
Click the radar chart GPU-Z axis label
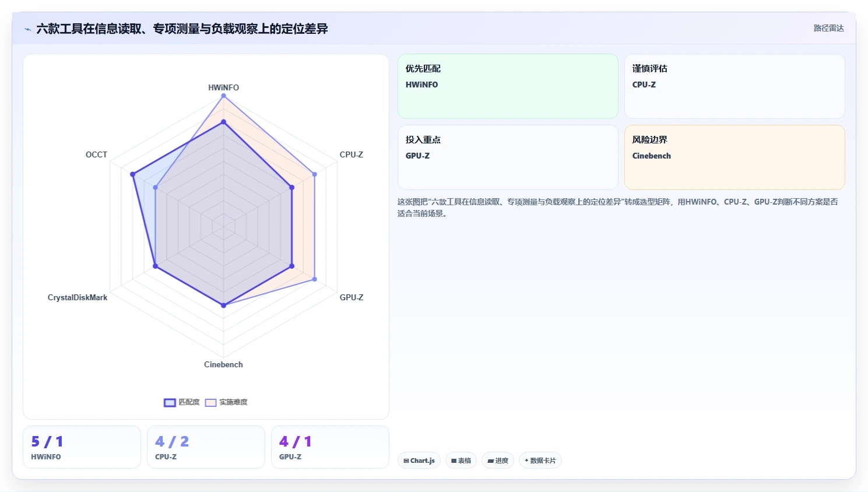click(352, 297)
